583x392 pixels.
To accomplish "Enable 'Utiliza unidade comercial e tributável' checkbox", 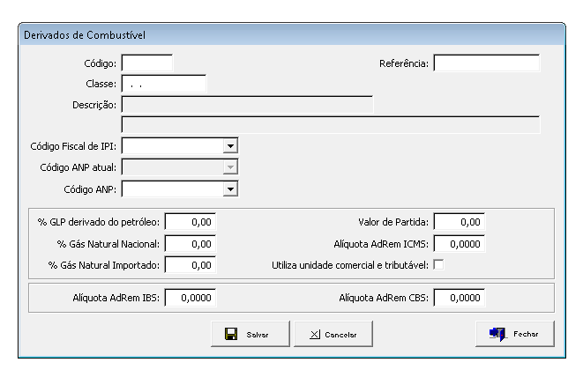I will [438, 265].
